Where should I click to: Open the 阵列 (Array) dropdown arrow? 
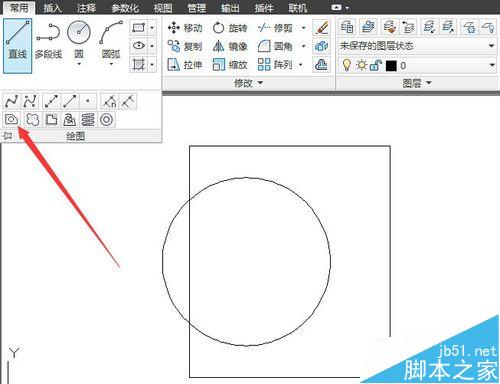click(300, 64)
